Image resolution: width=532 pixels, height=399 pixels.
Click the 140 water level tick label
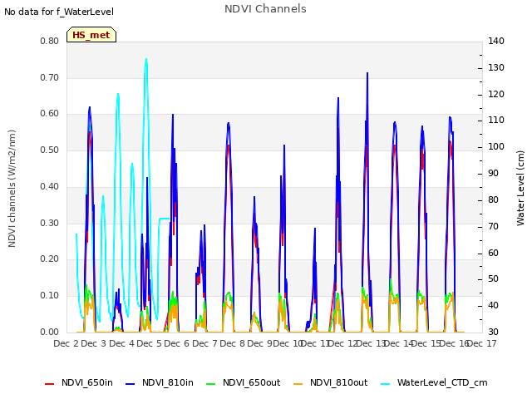tap(496, 41)
